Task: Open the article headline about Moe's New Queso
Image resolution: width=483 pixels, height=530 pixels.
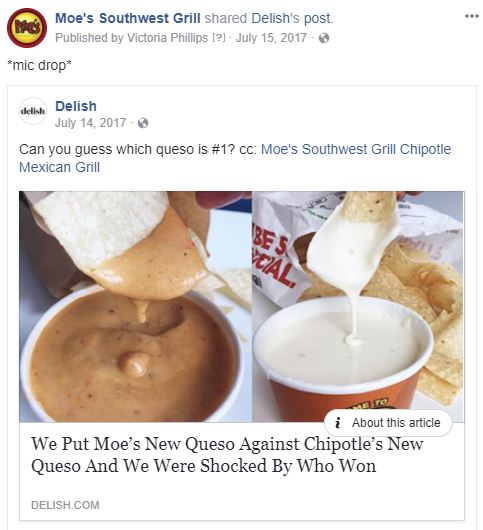Action: [x=227, y=455]
